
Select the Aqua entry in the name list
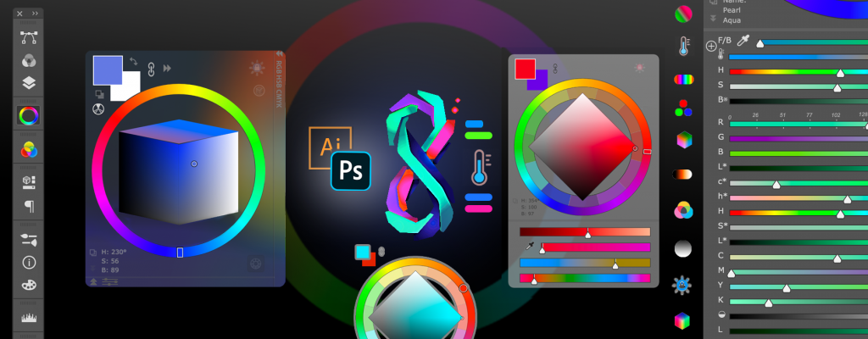pos(732,19)
